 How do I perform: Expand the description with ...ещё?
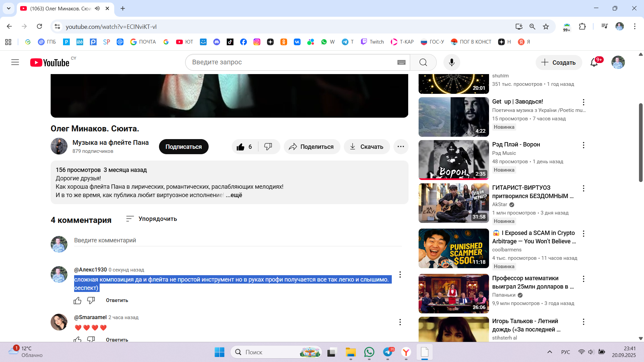coord(234,195)
